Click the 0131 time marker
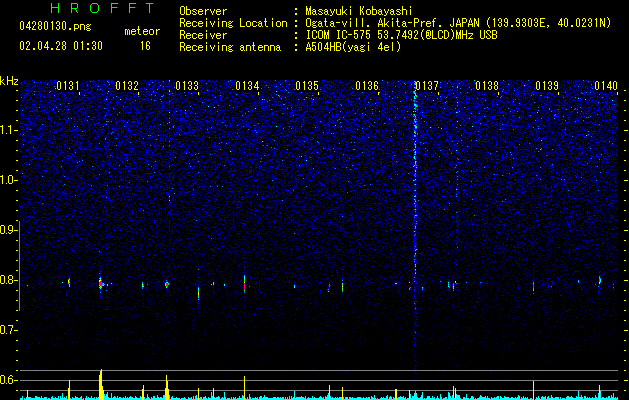 (67, 86)
